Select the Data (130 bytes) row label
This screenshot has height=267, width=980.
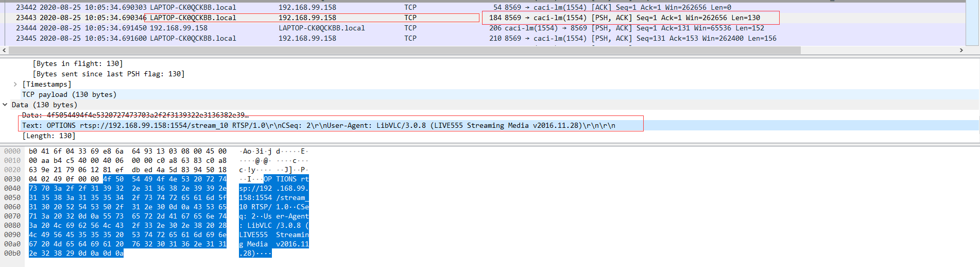pyautogui.click(x=44, y=105)
